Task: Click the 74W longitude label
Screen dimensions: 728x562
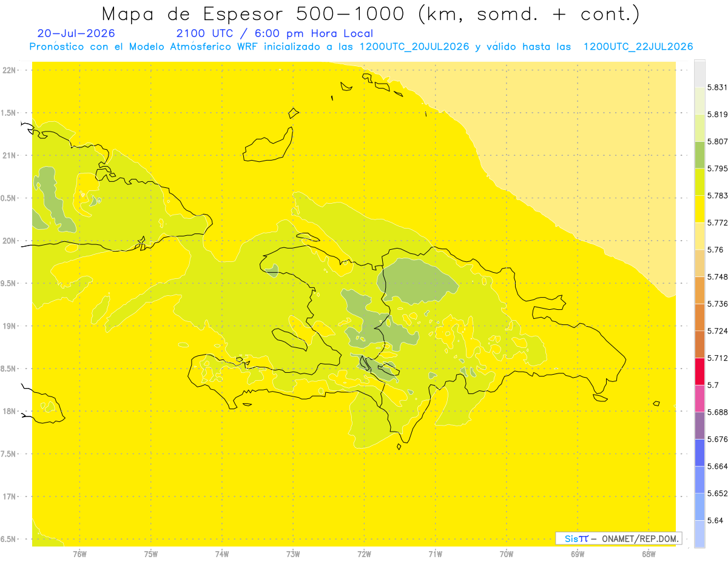Action: [222, 554]
